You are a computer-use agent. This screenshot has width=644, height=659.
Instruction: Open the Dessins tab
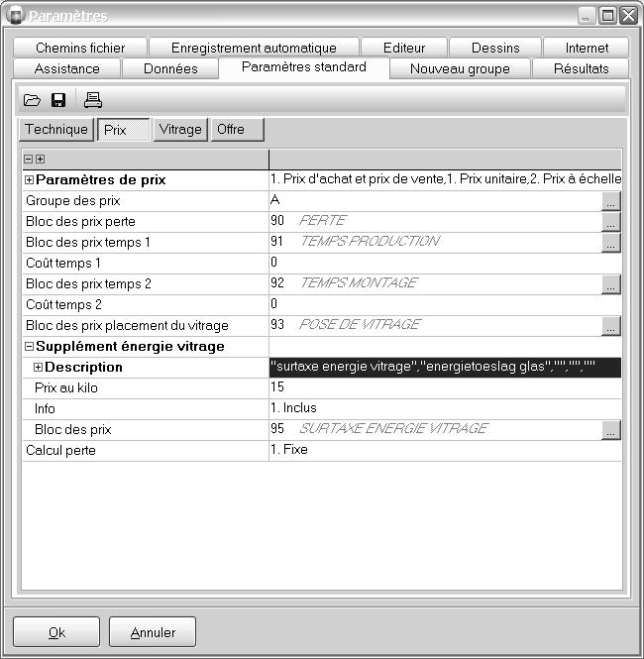click(495, 48)
